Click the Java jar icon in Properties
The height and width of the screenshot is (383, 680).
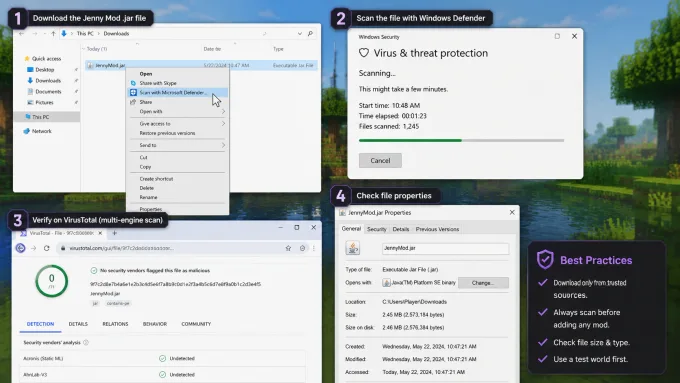coord(353,248)
